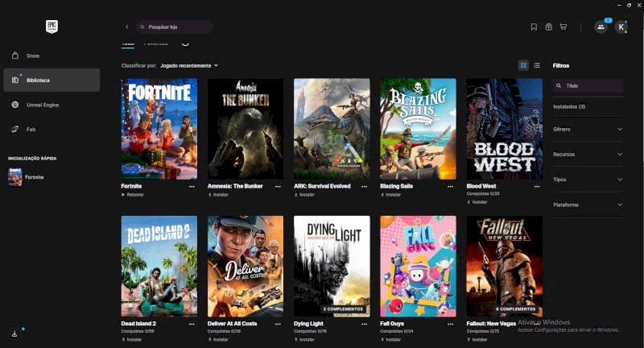Image resolution: width=644 pixels, height=348 pixels.
Task: Install ARK: Survival Evolved
Action: tap(304, 195)
